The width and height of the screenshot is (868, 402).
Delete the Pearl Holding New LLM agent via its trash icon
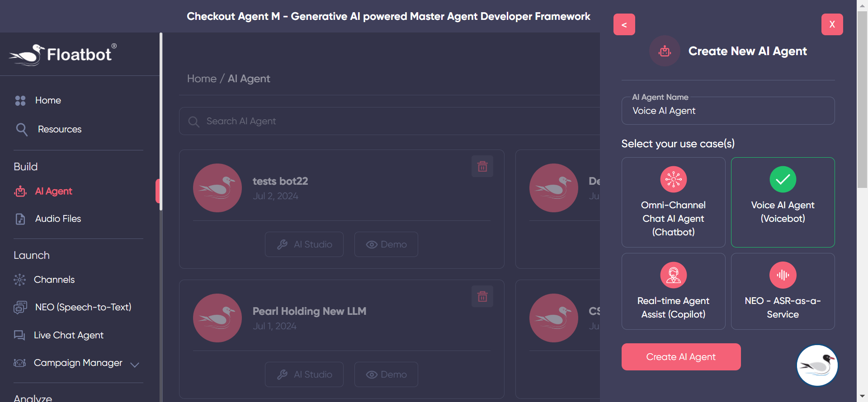482,296
